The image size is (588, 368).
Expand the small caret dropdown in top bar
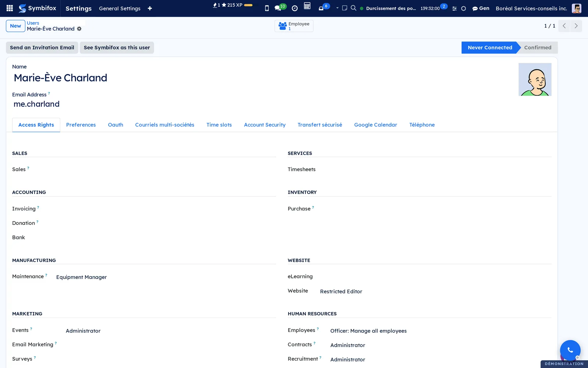337,8
